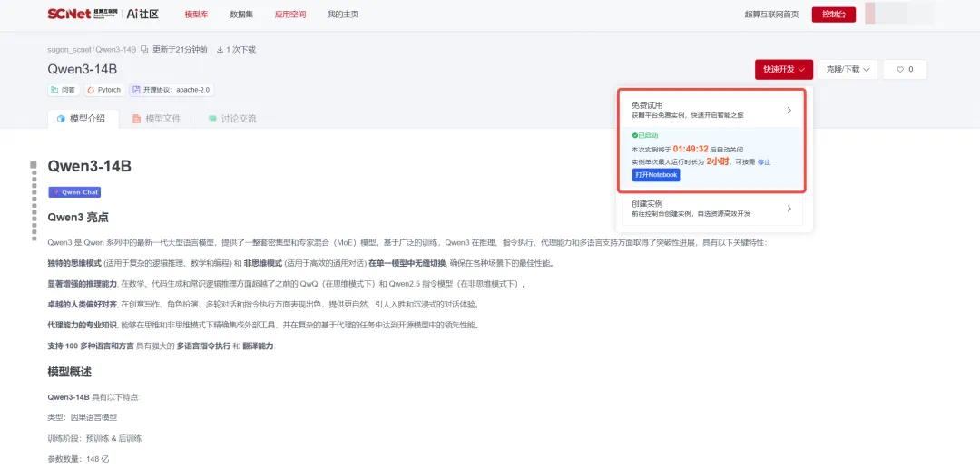Expand the 创建实例 option arrow

(x=789, y=209)
